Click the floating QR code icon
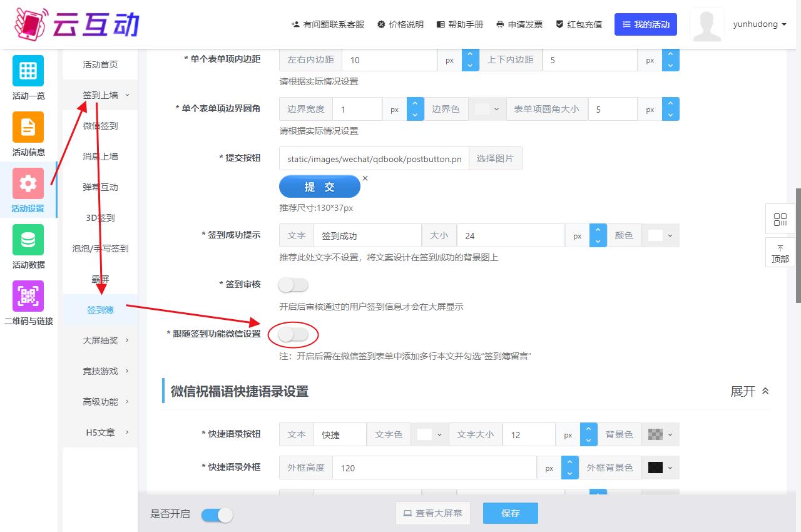Screen dimensions: 801x532 pyautogui.click(x=780, y=220)
